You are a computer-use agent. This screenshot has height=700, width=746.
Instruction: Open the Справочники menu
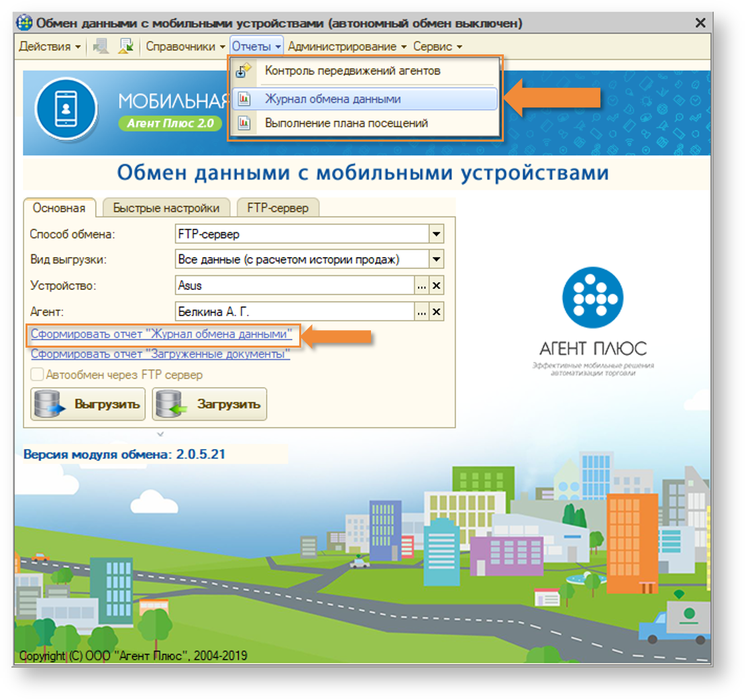pyautogui.click(x=185, y=46)
